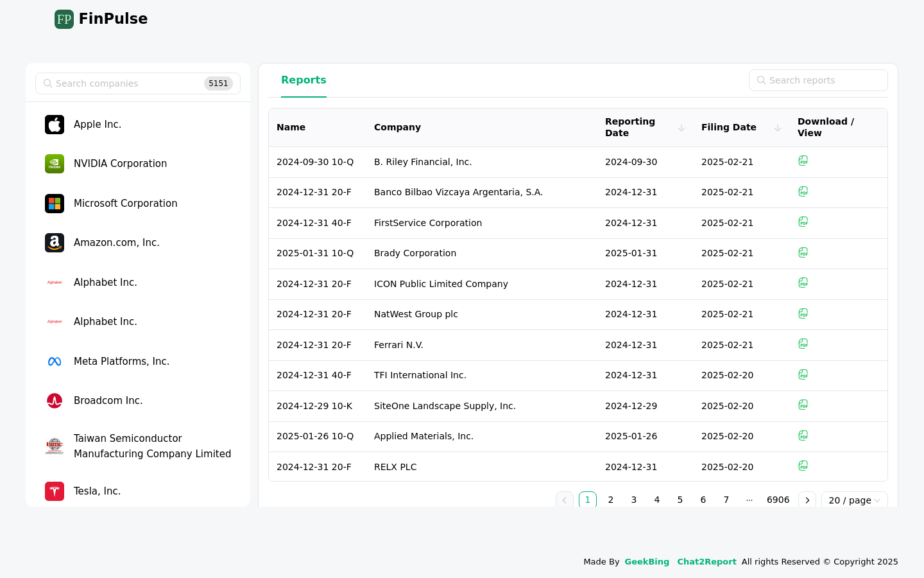
Task: Download PDF for Banco Bilbao Vizcaya report
Action: [803, 191]
